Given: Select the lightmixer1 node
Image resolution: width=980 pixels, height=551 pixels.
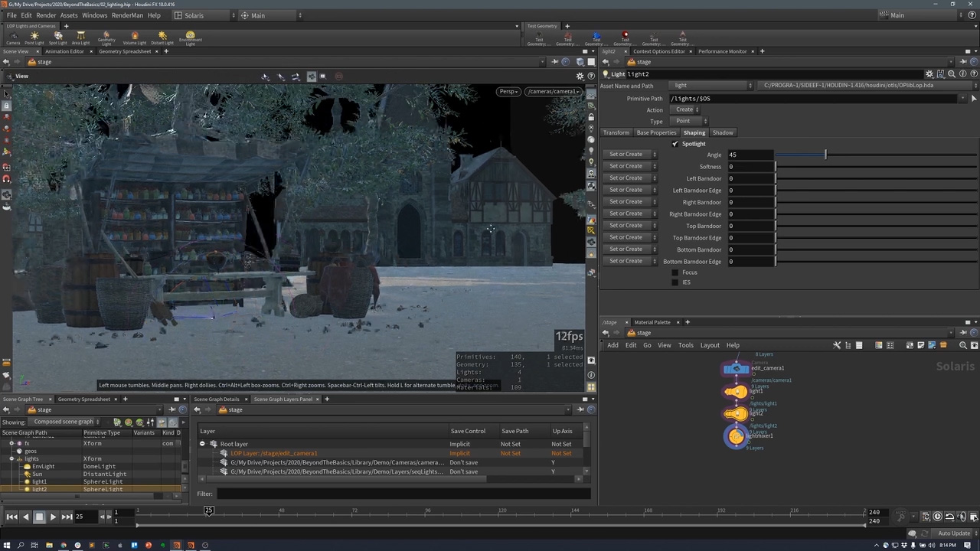Looking at the screenshot, I should tap(736, 436).
